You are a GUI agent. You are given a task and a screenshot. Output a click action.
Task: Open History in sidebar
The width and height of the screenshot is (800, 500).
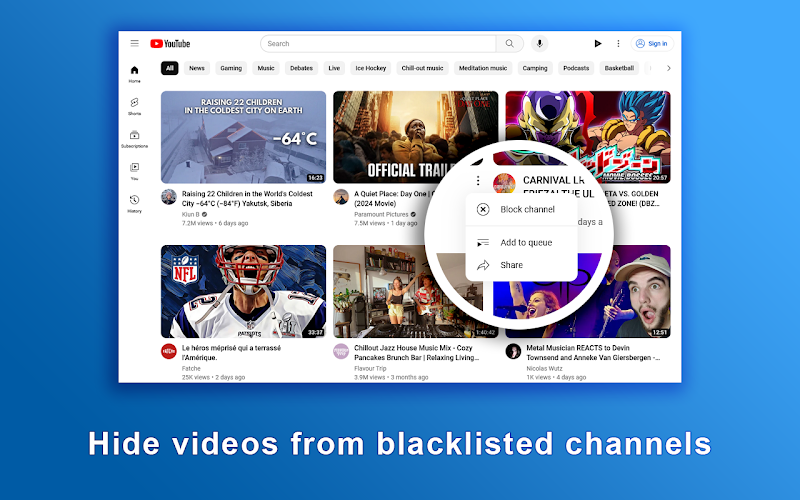pos(134,204)
